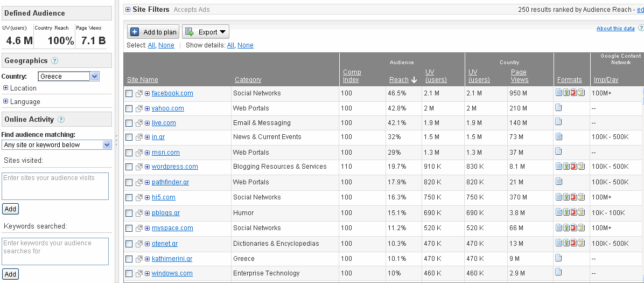644x283 pixels.
Task: Open in.gr external link icon
Action: 139,137
